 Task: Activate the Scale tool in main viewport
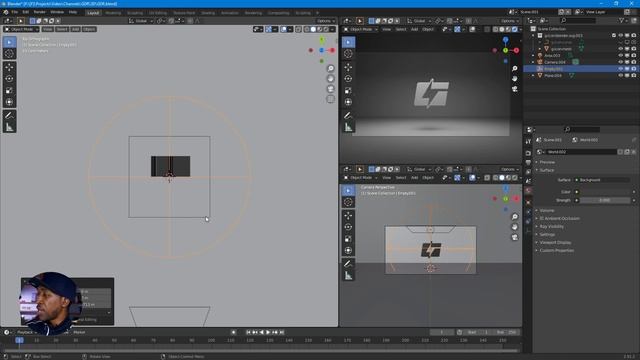(x=9, y=91)
